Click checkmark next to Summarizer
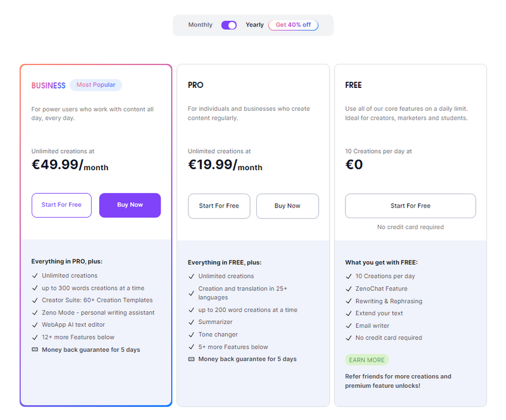Viewport: 506px width, 420px height. click(x=192, y=323)
